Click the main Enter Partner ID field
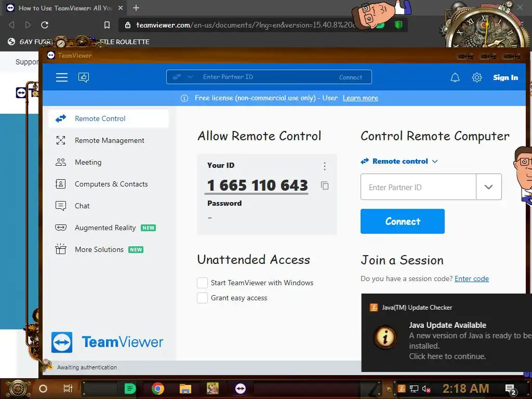 418,187
